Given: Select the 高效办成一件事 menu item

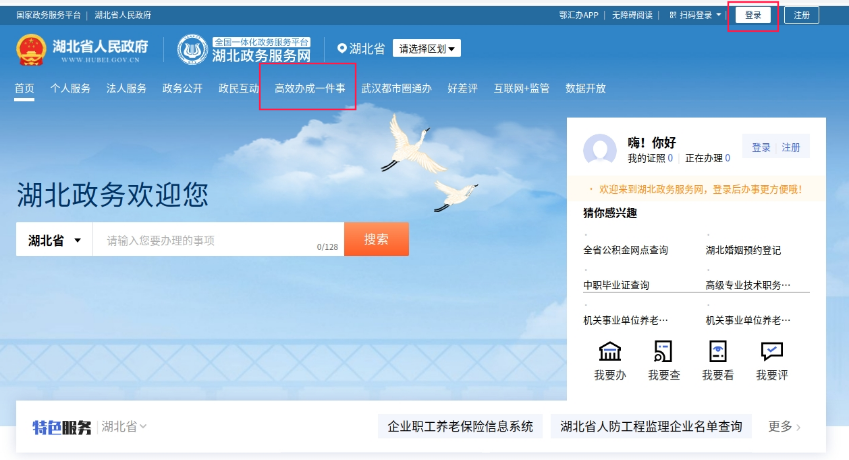Looking at the screenshot, I should [x=310, y=88].
